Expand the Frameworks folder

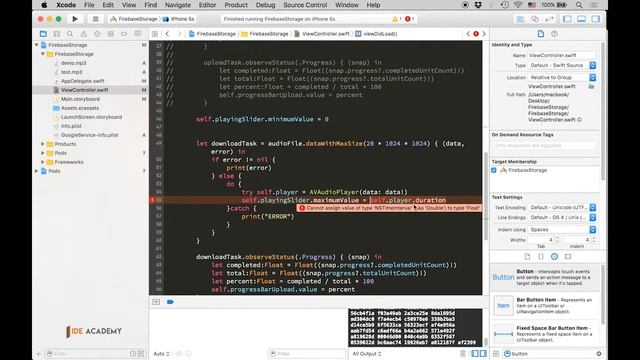[43, 162]
